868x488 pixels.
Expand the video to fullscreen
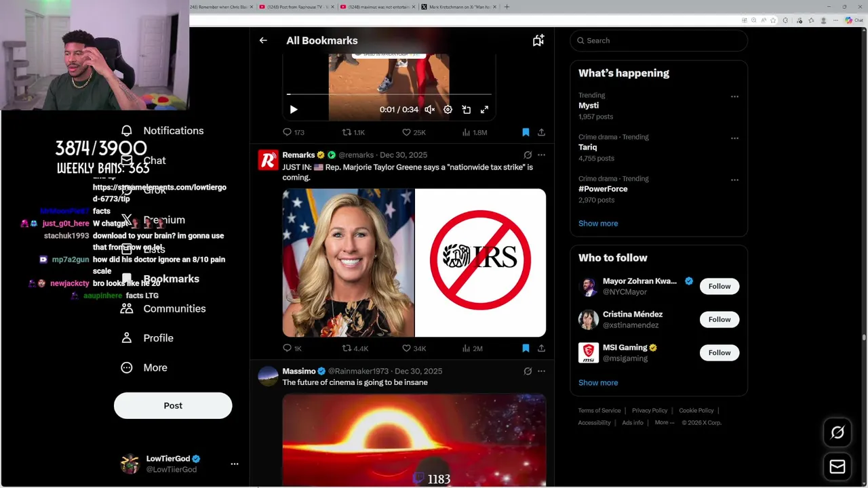(485, 109)
